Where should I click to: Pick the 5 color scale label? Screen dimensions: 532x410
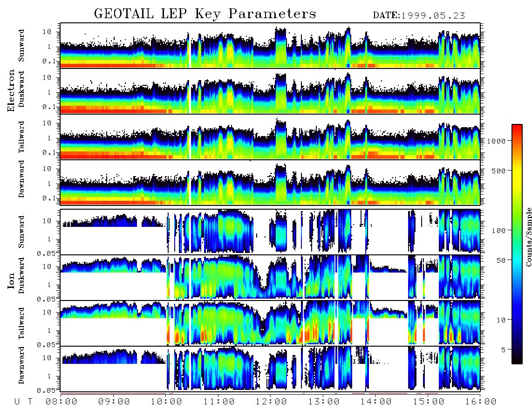click(x=504, y=349)
